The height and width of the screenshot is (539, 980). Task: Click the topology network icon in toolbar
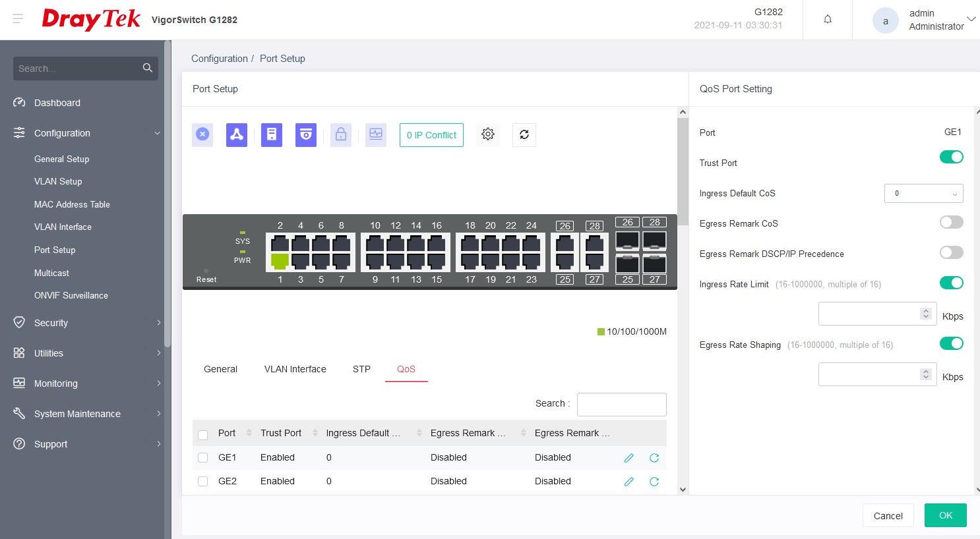pyautogui.click(x=237, y=134)
